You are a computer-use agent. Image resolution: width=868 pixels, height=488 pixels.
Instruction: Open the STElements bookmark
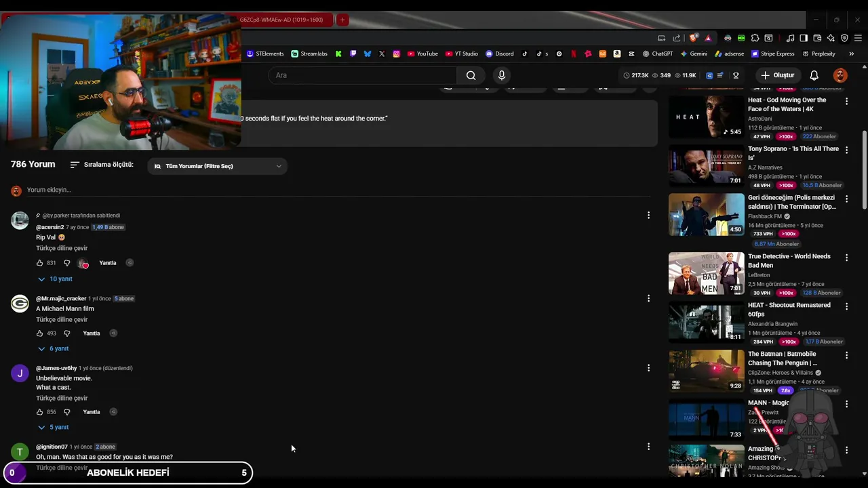pos(265,54)
